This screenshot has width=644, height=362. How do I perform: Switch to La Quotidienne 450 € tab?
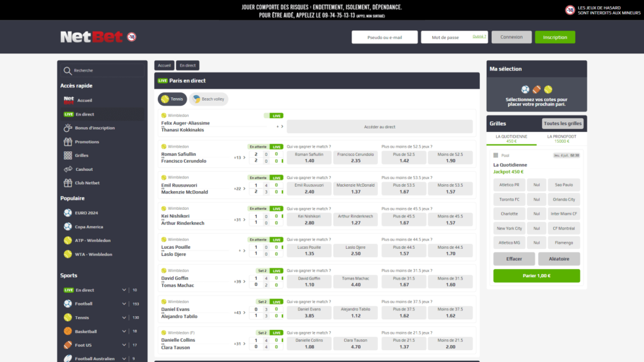tap(511, 139)
